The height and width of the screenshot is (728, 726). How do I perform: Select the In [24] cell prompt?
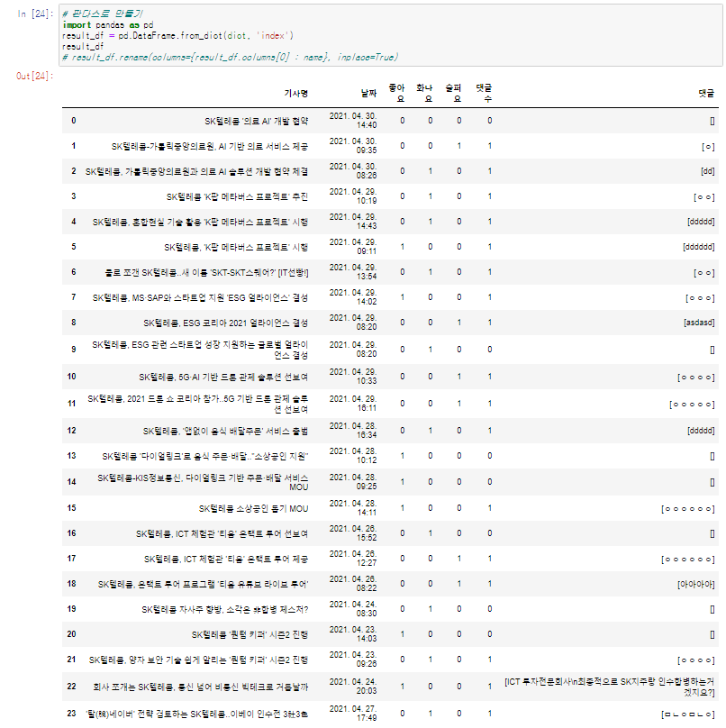point(35,14)
